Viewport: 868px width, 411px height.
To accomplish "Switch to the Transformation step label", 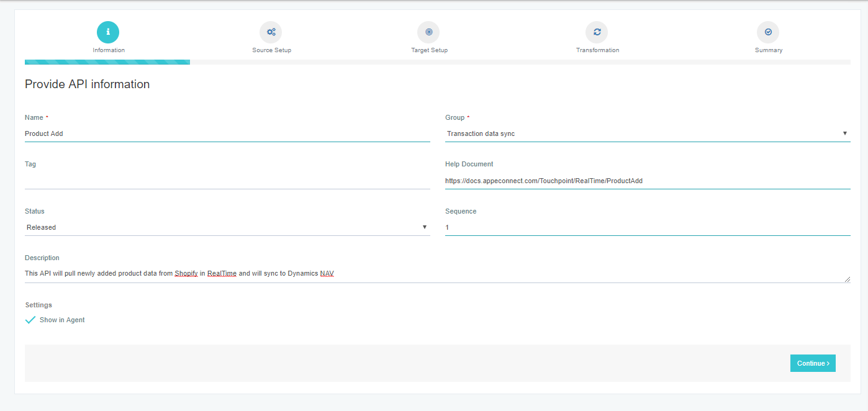I will (x=597, y=50).
